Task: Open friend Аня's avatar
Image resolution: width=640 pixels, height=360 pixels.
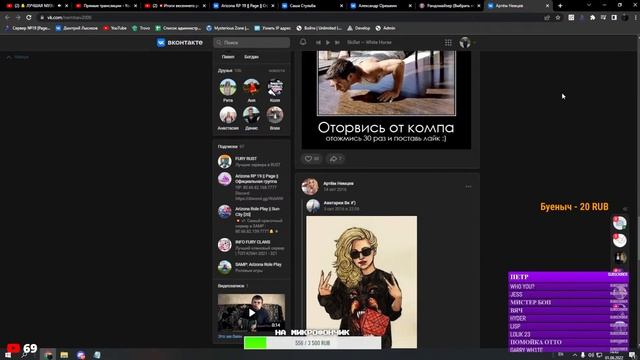Action: [x=251, y=87]
